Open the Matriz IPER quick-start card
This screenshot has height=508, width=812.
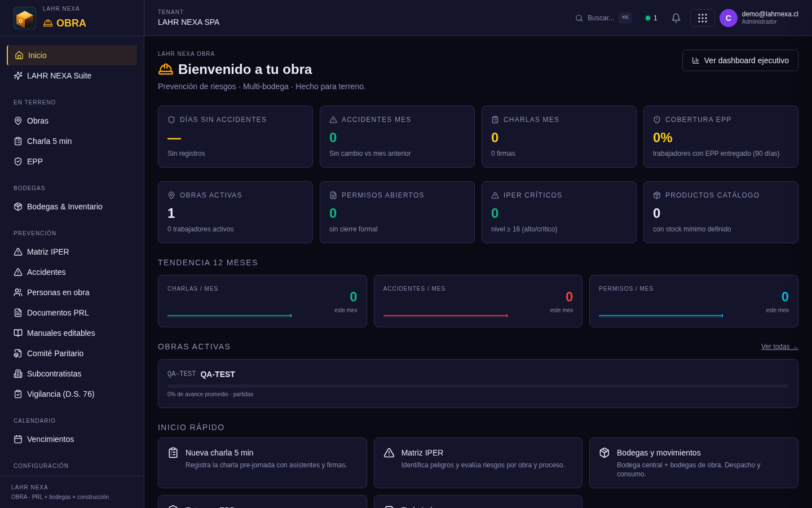click(478, 463)
